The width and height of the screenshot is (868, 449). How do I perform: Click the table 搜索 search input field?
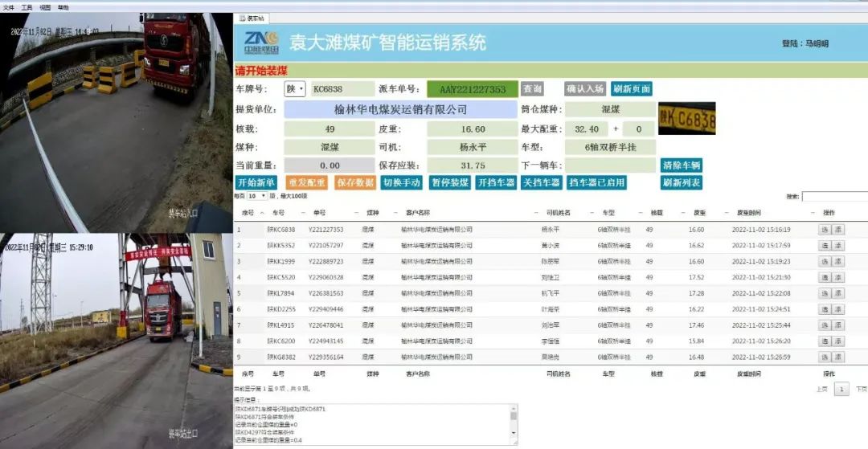coord(834,196)
